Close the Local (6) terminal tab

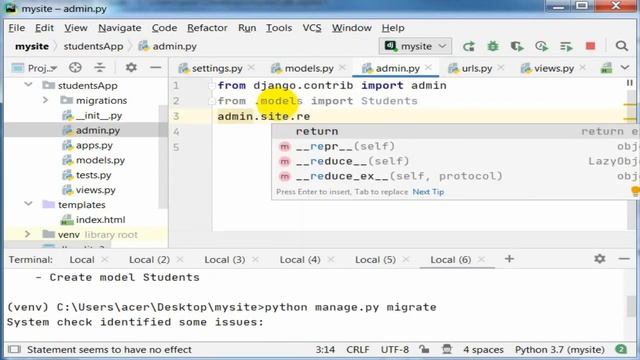(x=481, y=260)
